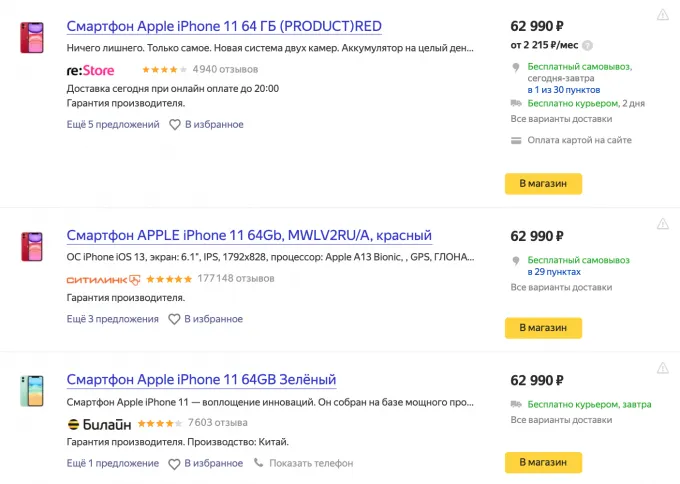
Task: Open iPhone 11 64 ГБ (PRODUCT)RED title link
Action: (x=224, y=26)
